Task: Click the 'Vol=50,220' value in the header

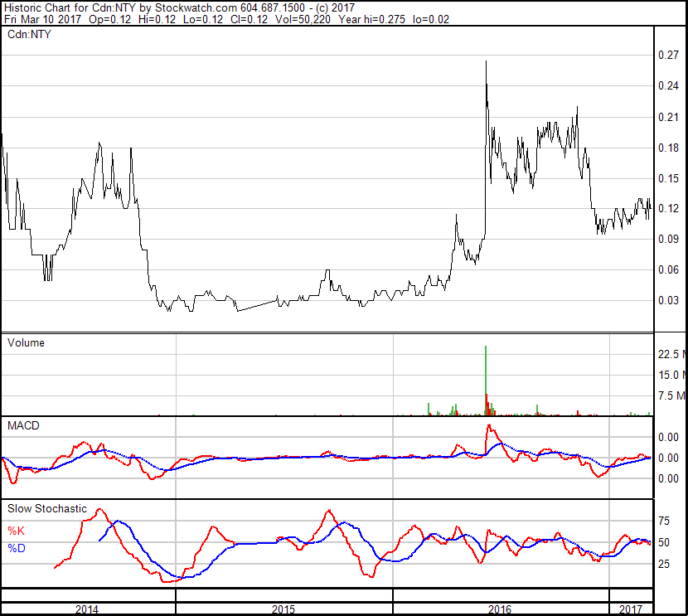Action: [303, 19]
